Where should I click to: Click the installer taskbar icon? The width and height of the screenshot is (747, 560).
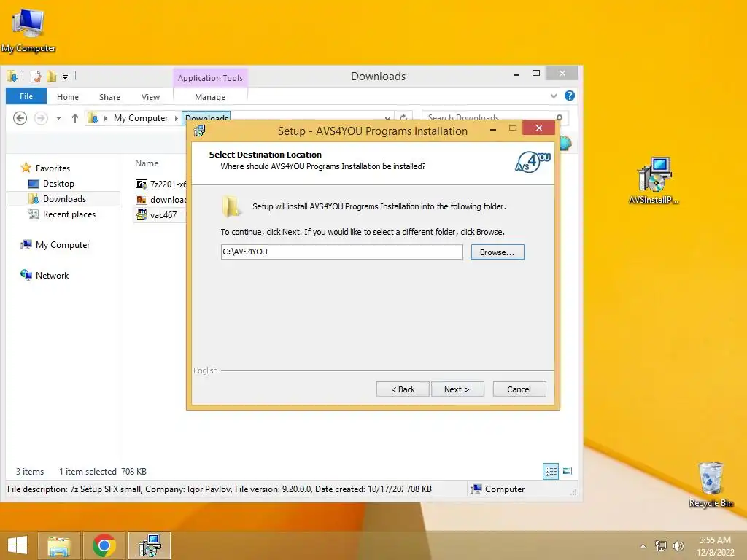pos(150,545)
